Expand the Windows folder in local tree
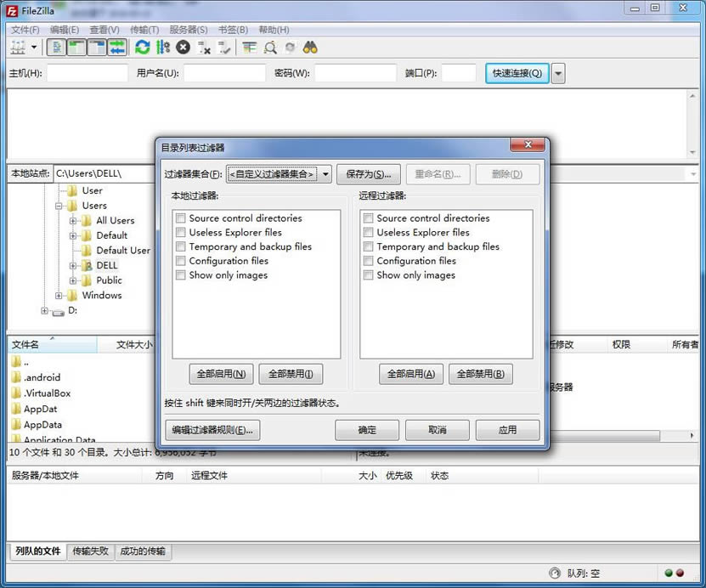The width and height of the screenshot is (706, 588). pyautogui.click(x=59, y=296)
